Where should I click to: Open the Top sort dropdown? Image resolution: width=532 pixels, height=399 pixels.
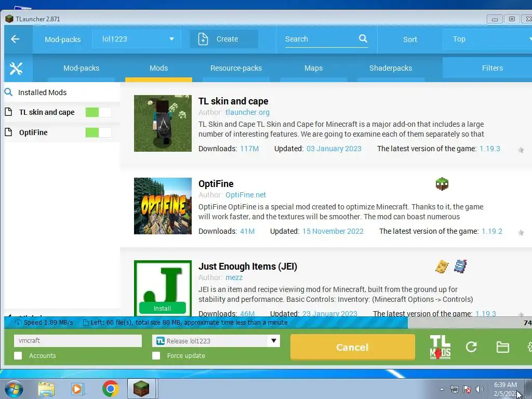coord(488,39)
